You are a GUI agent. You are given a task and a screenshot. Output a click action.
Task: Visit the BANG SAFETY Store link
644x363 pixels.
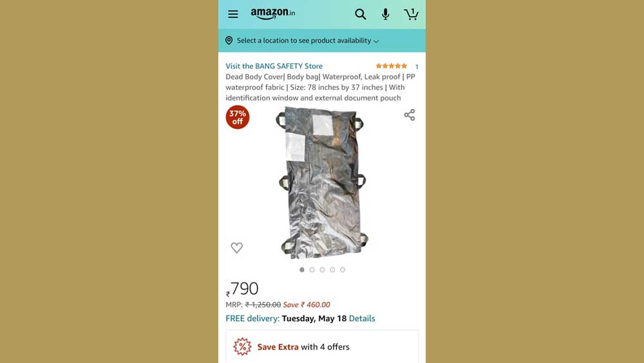(274, 66)
